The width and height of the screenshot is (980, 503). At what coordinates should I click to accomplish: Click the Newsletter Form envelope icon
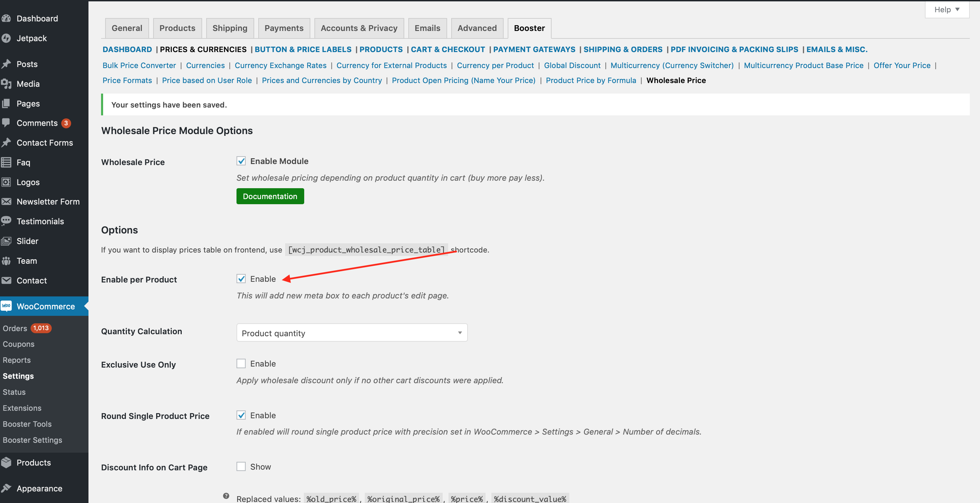click(x=6, y=202)
